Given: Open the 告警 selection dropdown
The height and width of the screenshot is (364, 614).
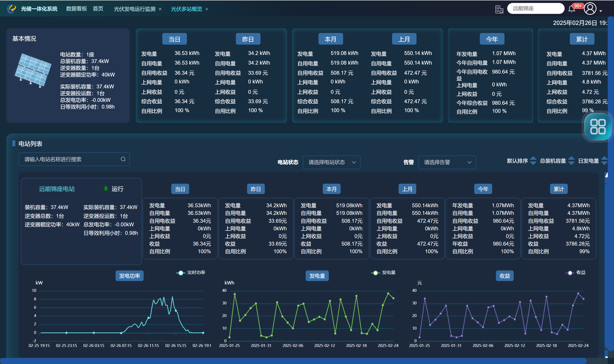Looking at the screenshot, I should coord(447,162).
